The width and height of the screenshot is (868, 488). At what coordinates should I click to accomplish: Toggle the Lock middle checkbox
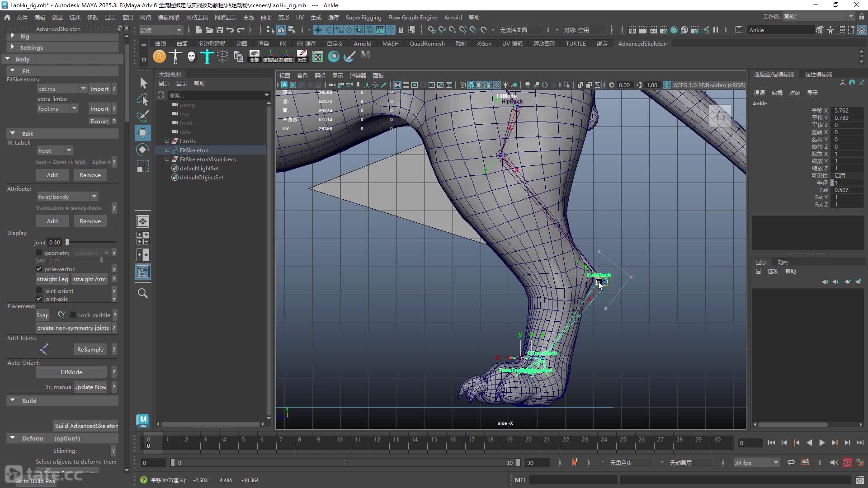[x=73, y=315]
